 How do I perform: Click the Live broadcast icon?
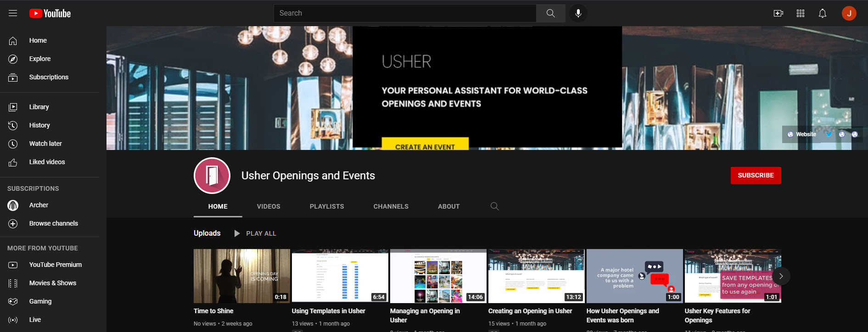click(x=13, y=320)
